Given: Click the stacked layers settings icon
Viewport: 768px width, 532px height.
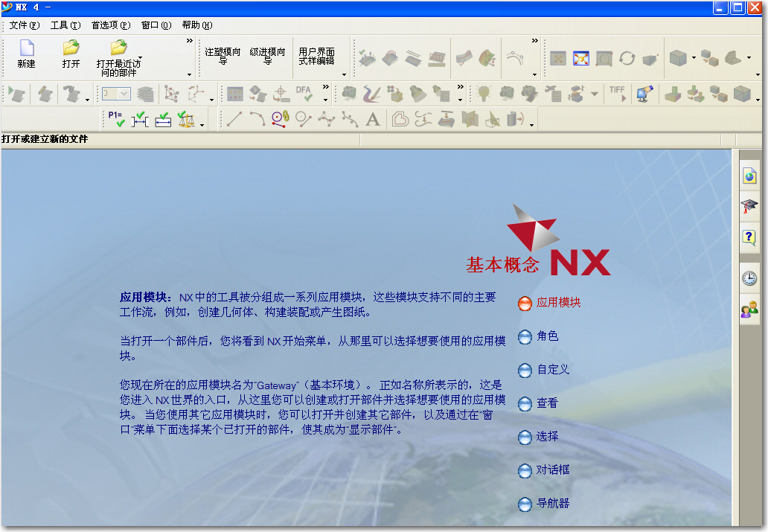Looking at the screenshot, I should 145,94.
